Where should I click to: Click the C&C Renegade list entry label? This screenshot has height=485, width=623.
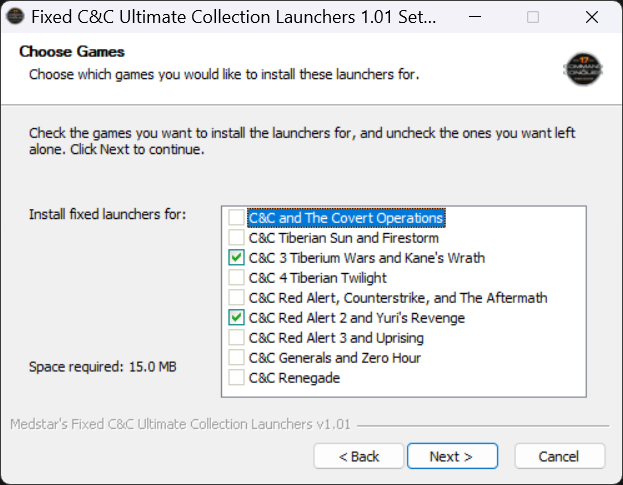click(x=294, y=378)
